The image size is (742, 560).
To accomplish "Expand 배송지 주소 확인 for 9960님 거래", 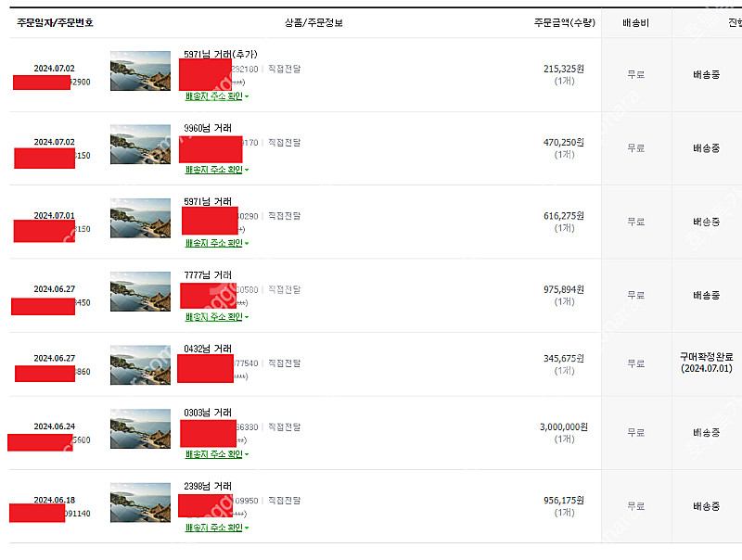I will tap(215, 170).
